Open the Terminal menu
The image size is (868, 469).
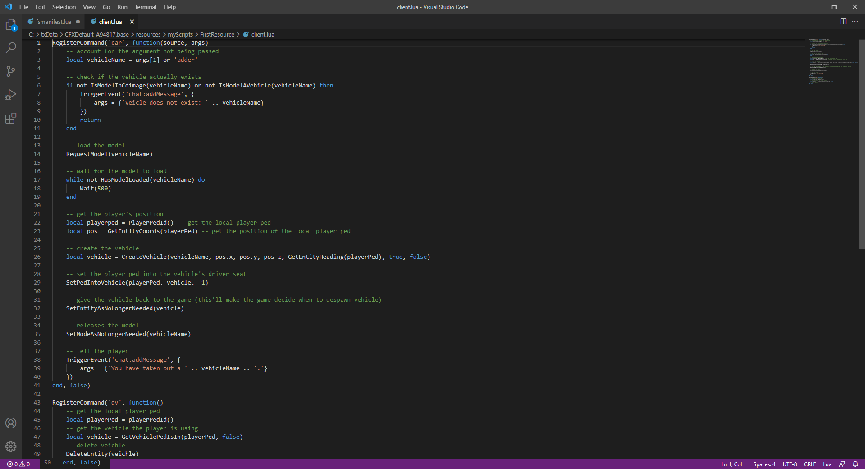(x=146, y=7)
